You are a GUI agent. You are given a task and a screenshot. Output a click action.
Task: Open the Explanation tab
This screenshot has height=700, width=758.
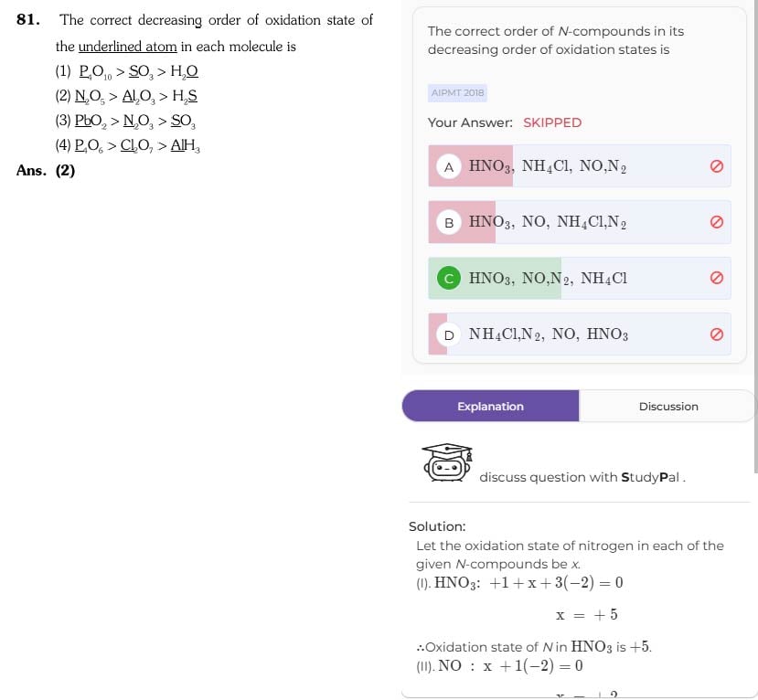[490, 407]
